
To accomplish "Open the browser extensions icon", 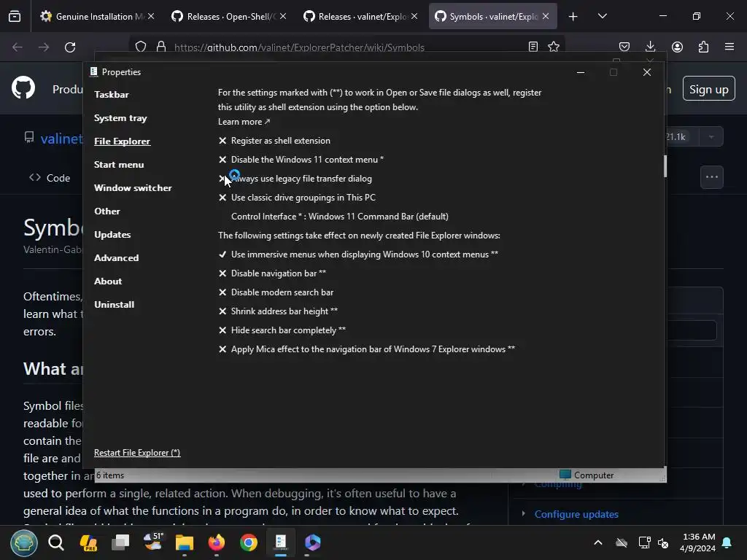I will click(x=703, y=47).
